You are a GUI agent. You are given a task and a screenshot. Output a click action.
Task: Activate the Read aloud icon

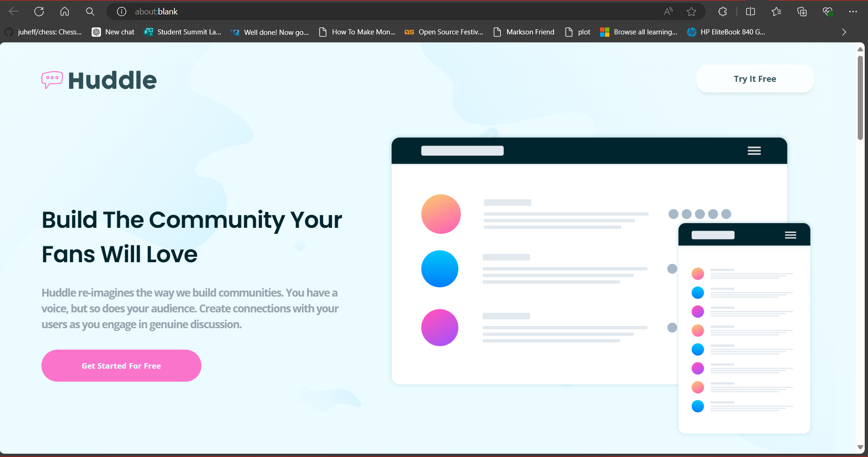[x=668, y=12]
